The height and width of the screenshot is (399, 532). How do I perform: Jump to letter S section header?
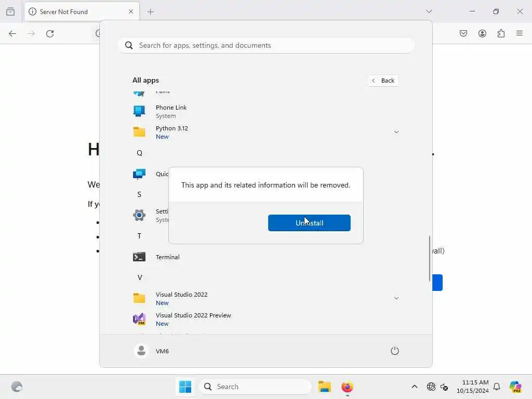coord(139,194)
